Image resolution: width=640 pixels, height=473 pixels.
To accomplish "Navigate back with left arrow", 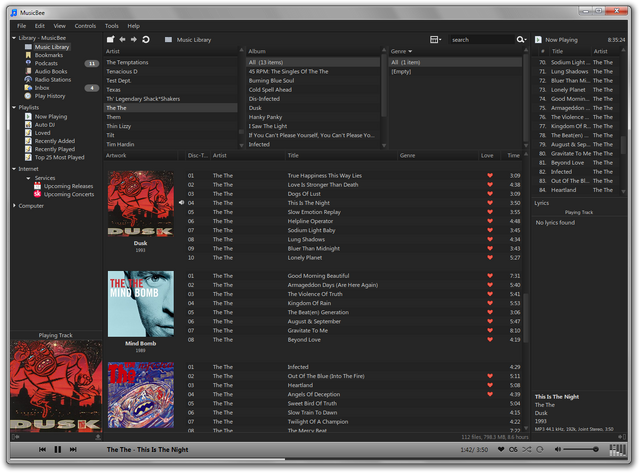I will (122, 40).
